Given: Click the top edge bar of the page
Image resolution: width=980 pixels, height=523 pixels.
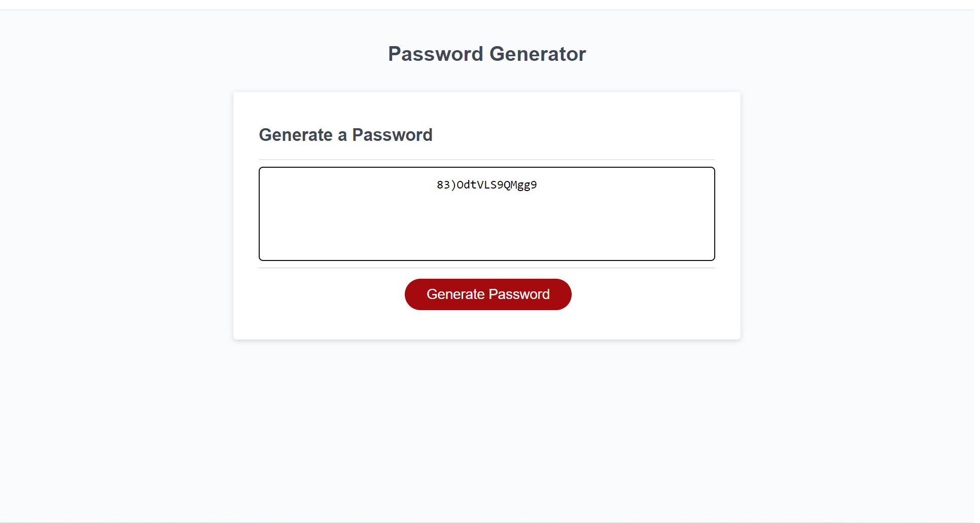Looking at the screenshot, I should (487, 4).
